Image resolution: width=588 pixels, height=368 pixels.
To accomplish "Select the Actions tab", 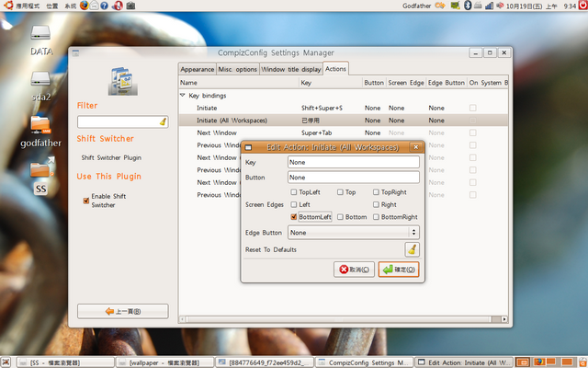I will tap(335, 69).
